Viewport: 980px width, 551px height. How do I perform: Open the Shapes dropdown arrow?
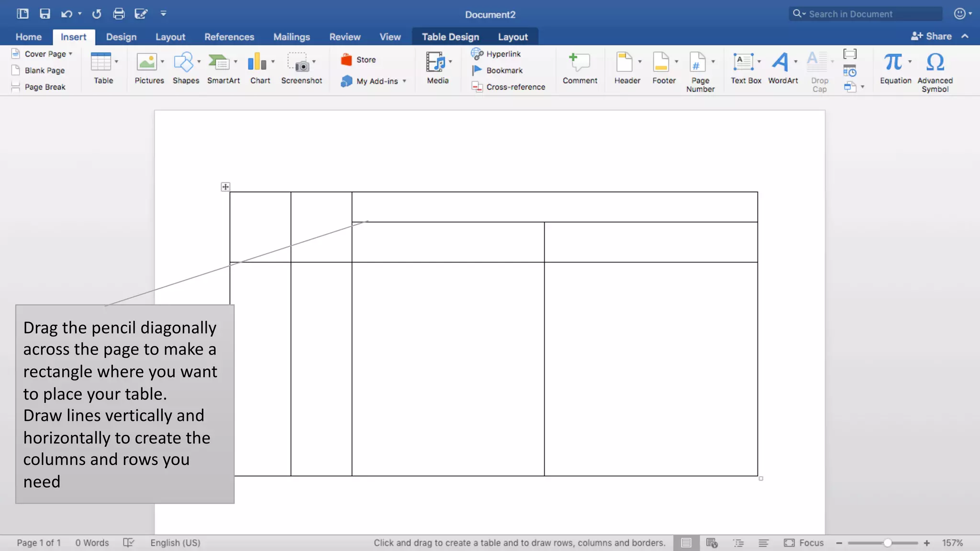coord(199,62)
